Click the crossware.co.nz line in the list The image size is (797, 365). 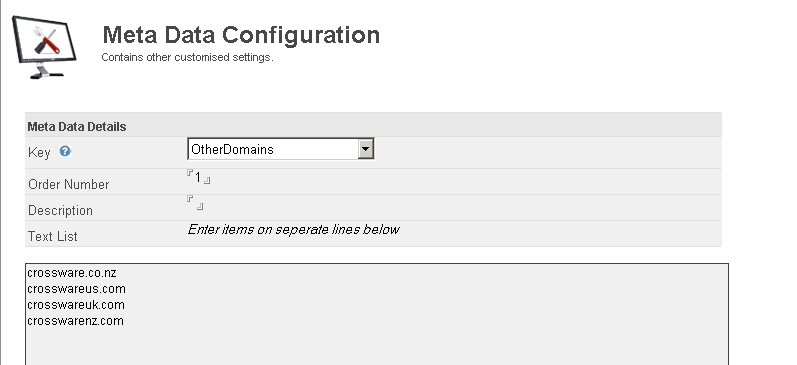click(x=72, y=273)
